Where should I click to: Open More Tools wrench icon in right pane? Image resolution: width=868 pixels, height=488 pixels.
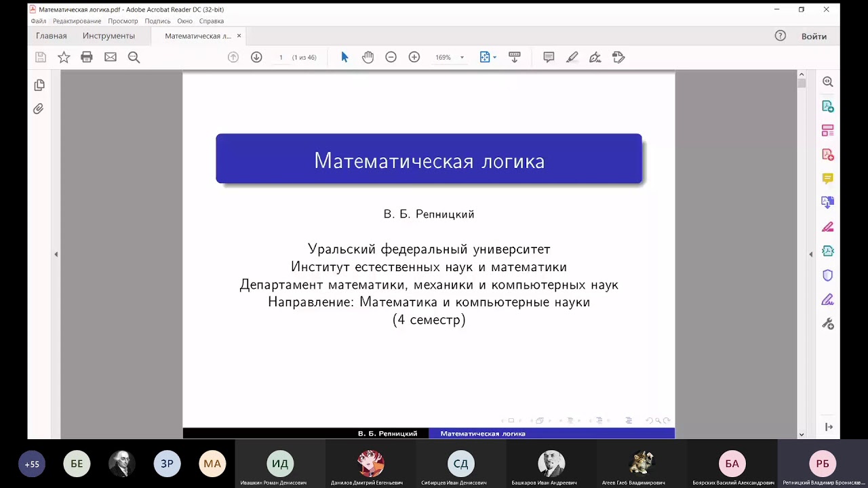pos(828,324)
